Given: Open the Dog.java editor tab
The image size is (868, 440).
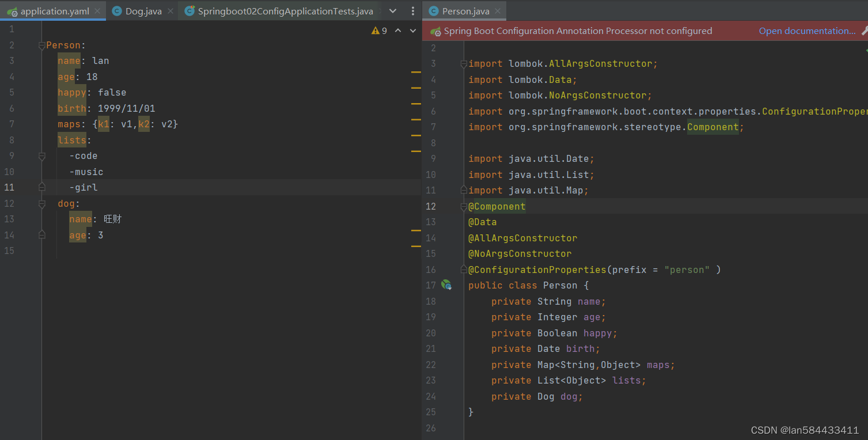Looking at the screenshot, I should point(143,11).
